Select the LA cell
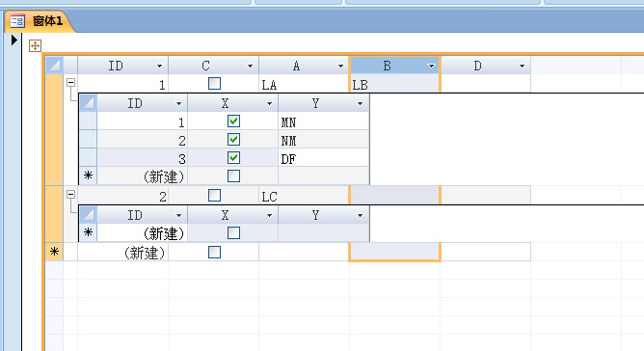Screen dimensions: 644x351 (x=304, y=84)
